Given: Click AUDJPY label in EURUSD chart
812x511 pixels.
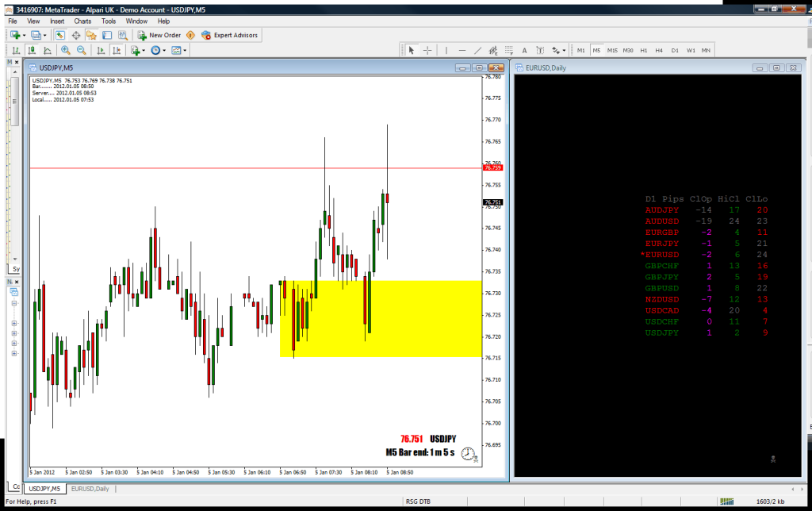Looking at the screenshot, I should [x=662, y=210].
